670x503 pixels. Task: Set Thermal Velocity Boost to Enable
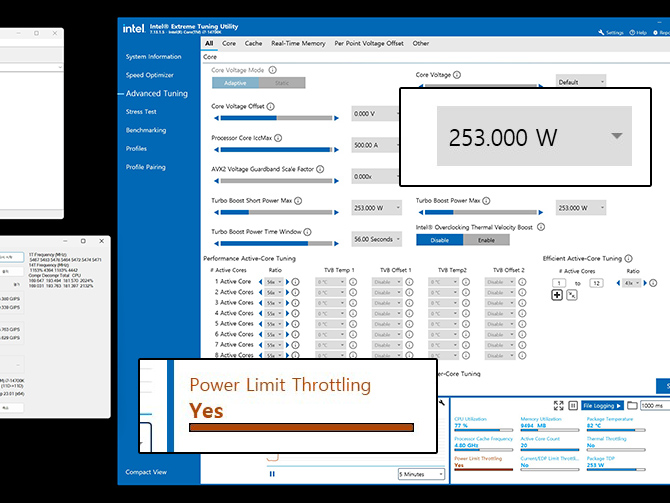coord(486,240)
